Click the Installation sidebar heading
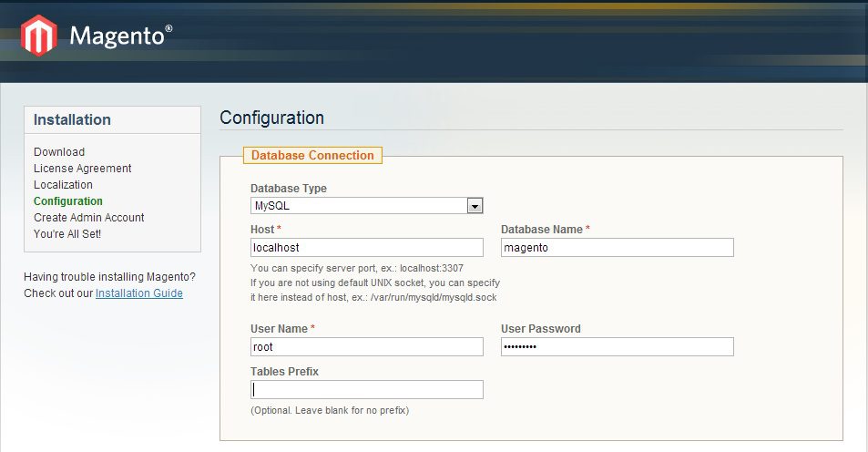 click(72, 119)
